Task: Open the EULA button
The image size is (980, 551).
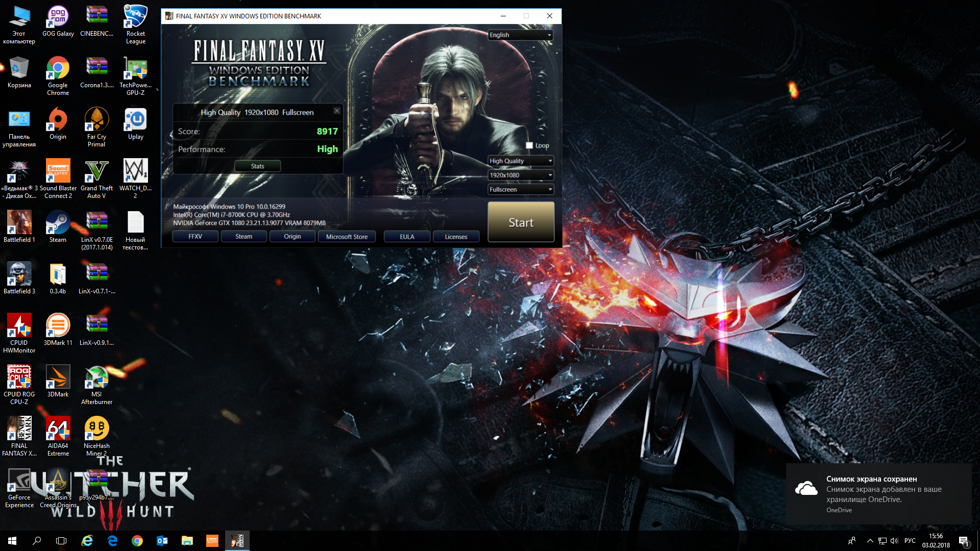Action: [x=407, y=237]
